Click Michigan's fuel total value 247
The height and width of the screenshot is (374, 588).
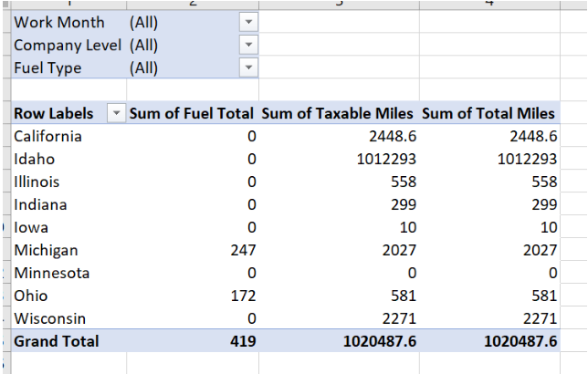[244, 250]
